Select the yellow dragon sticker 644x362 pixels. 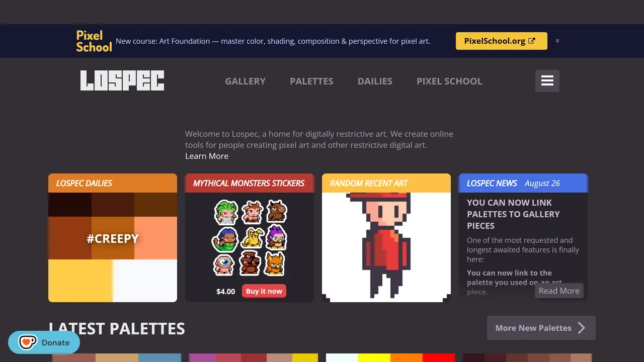pos(252,238)
